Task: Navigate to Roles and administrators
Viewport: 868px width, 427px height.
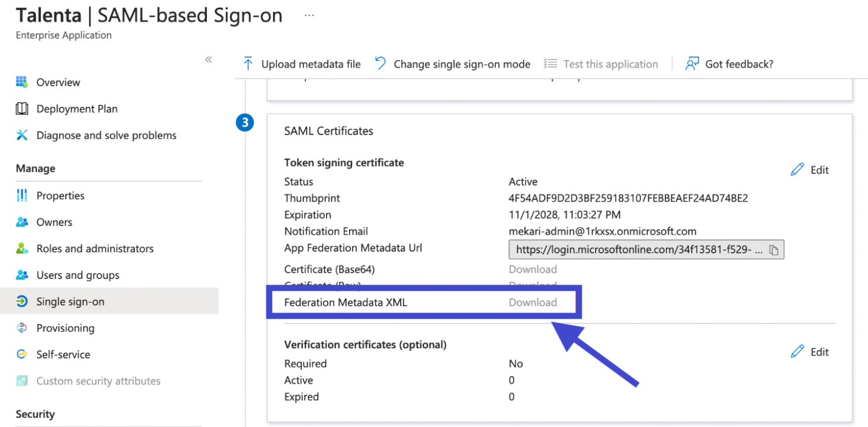Action: point(95,249)
